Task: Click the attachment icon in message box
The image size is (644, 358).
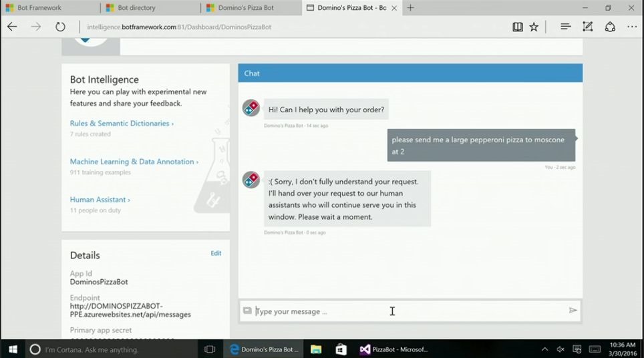Action: (x=247, y=311)
